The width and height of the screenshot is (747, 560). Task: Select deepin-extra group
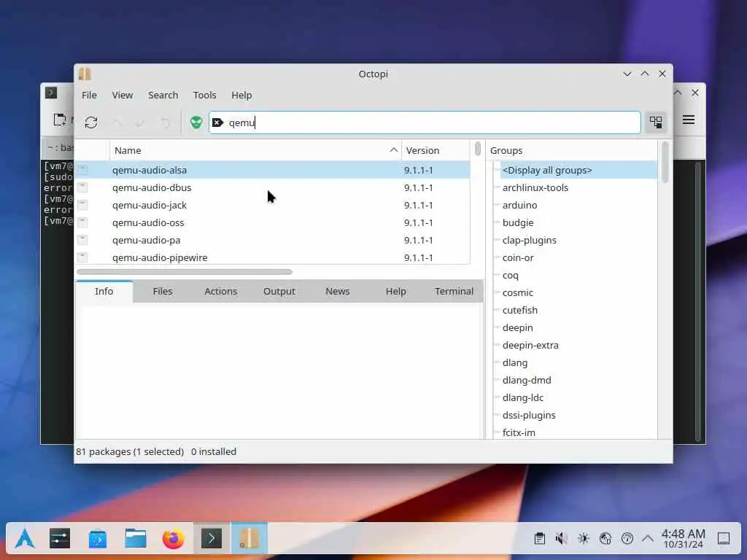530,345
